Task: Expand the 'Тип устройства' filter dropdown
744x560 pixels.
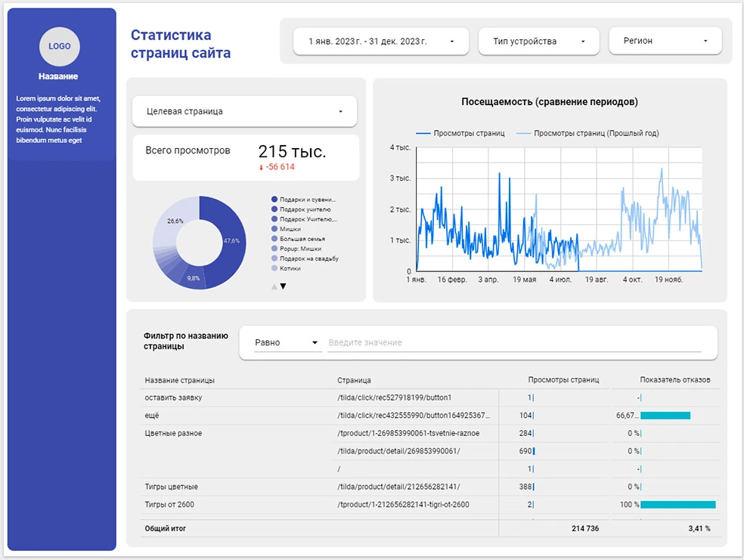Action: pyautogui.click(x=538, y=42)
